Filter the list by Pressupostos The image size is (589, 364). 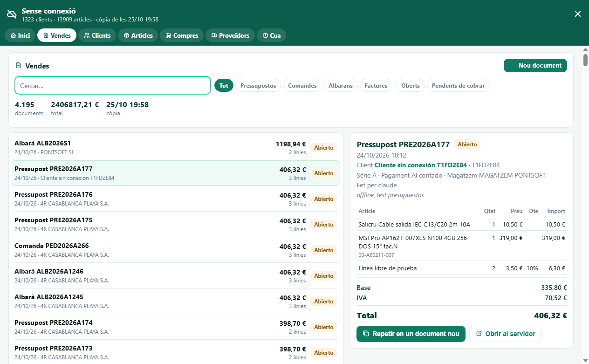(258, 85)
